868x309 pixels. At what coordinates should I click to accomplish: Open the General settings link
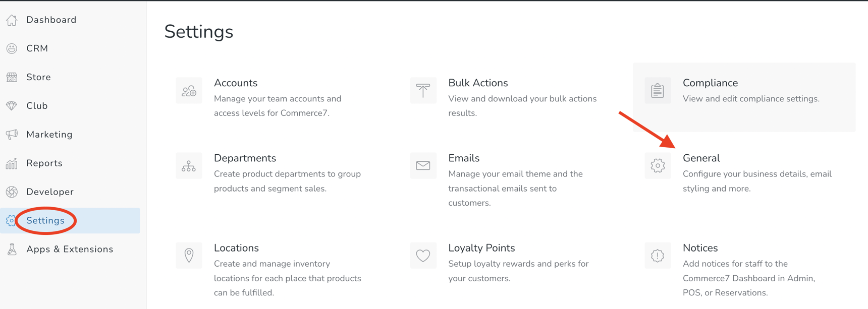point(701,158)
